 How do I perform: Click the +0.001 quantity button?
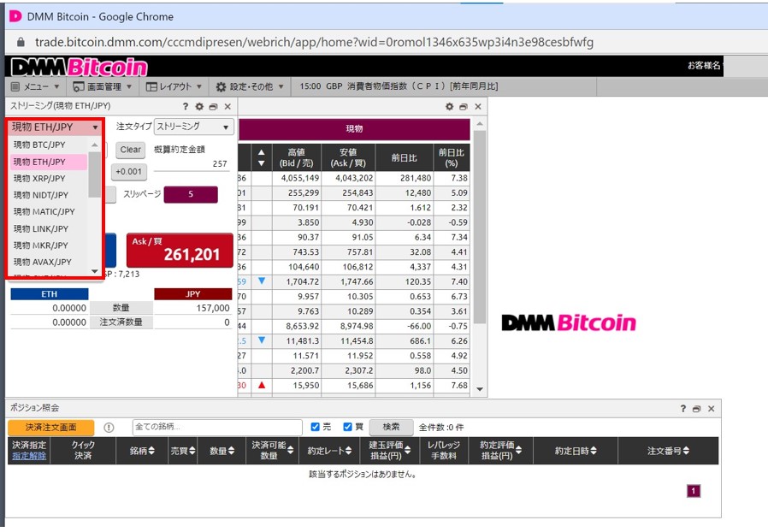pyautogui.click(x=129, y=172)
